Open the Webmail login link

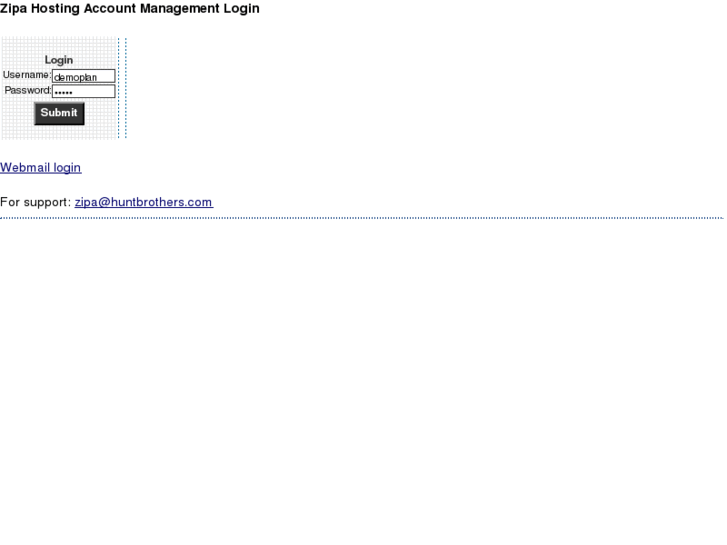click(x=41, y=167)
